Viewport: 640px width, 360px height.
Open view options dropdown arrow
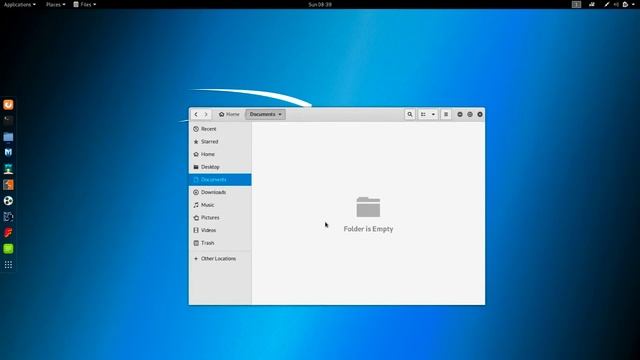(433, 114)
